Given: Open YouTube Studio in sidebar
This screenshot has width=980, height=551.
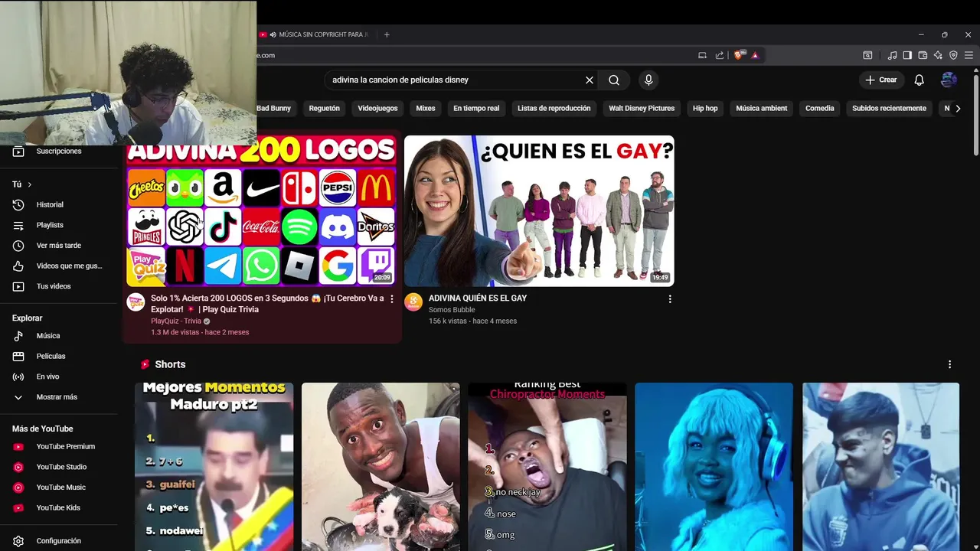Looking at the screenshot, I should (59, 467).
